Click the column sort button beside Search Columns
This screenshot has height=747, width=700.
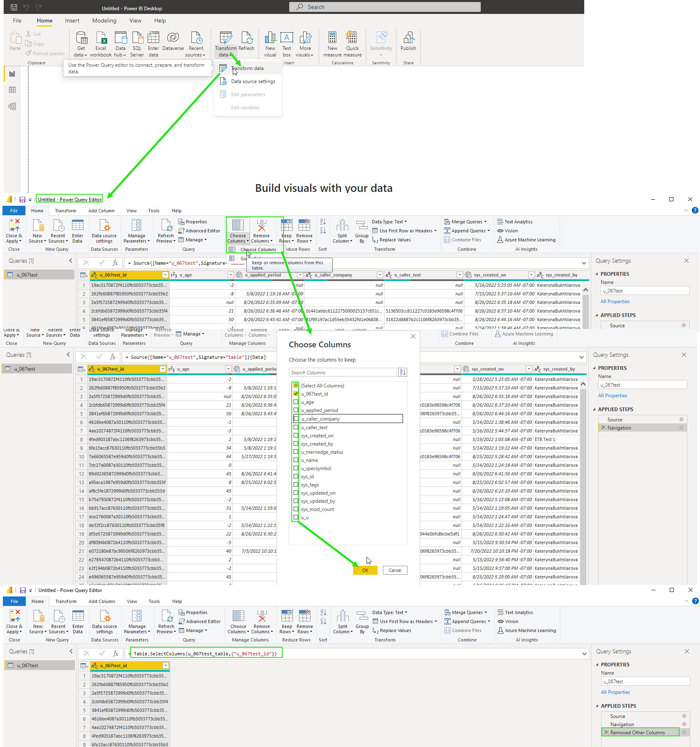(x=403, y=372)
